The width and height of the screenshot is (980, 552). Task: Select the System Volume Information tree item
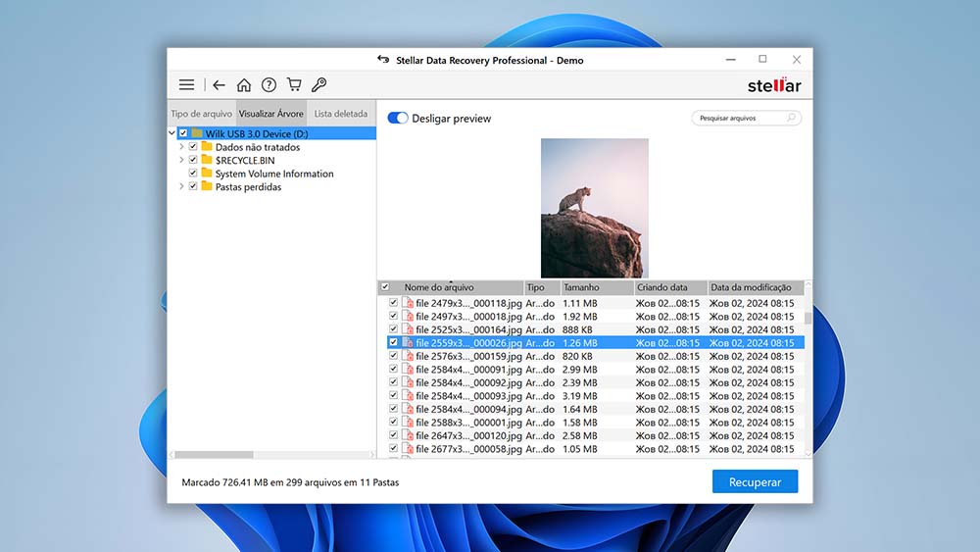[x=274, y=174]
